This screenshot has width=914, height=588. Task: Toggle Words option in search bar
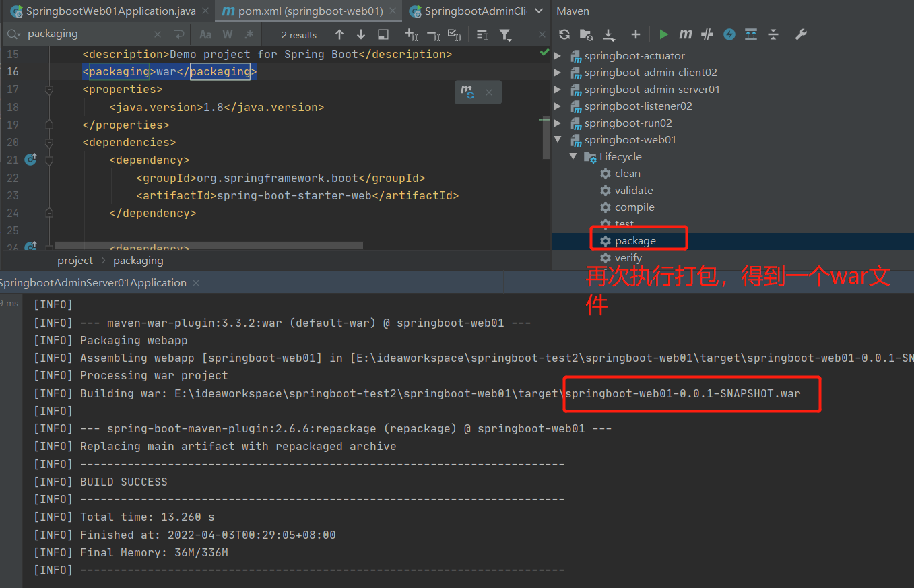(228, 34)
